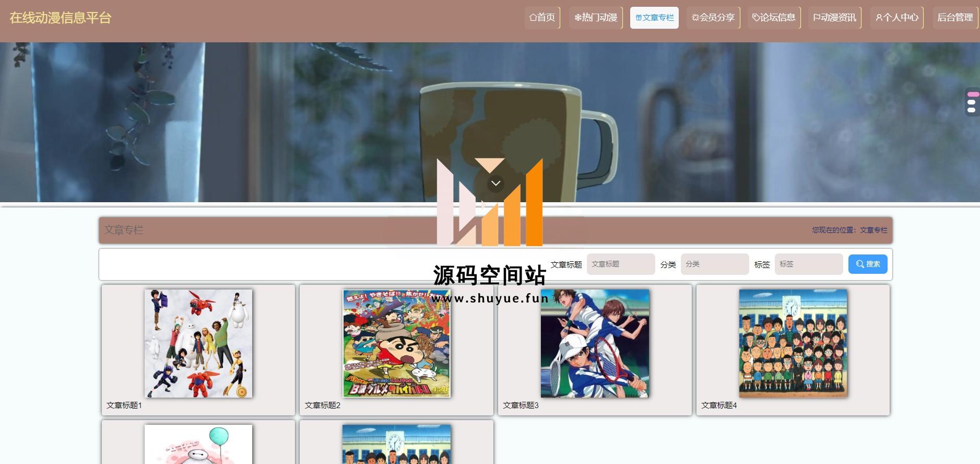
Task: Open the class photo thumbnail of 文章标题4
Action: 793,343
